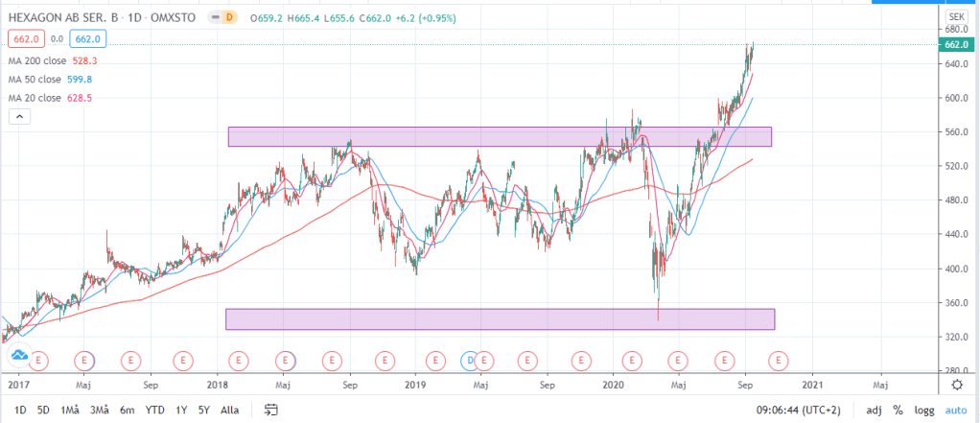Switch to 5Y time range
The image size is (980, 423).
pyautogui.click(x=202, y=410)
